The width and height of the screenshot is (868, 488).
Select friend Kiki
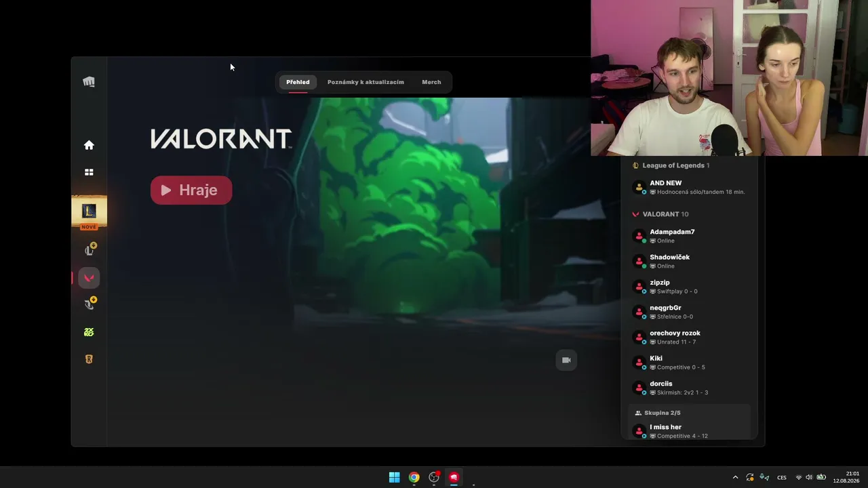[x=689, y=363]
